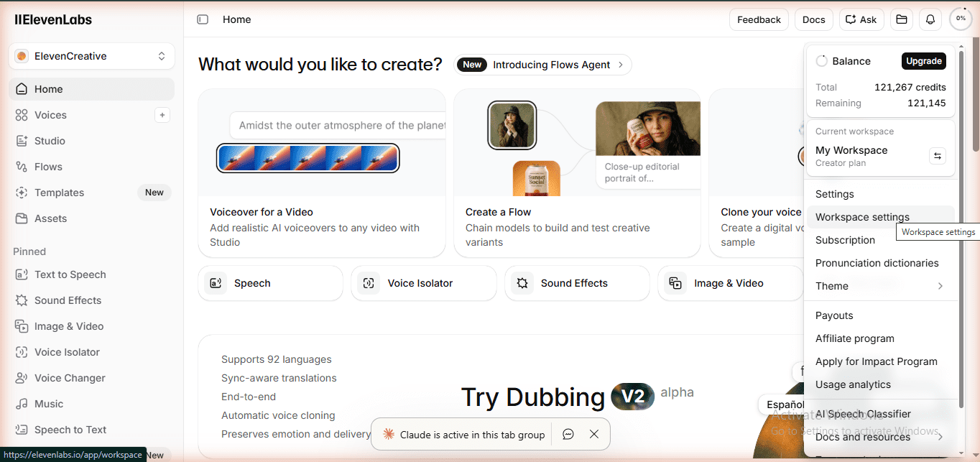Select the Sound Effects category button
Image resolution: width=980 pixels, height=462 pixels.
click(x=577, y=283)
